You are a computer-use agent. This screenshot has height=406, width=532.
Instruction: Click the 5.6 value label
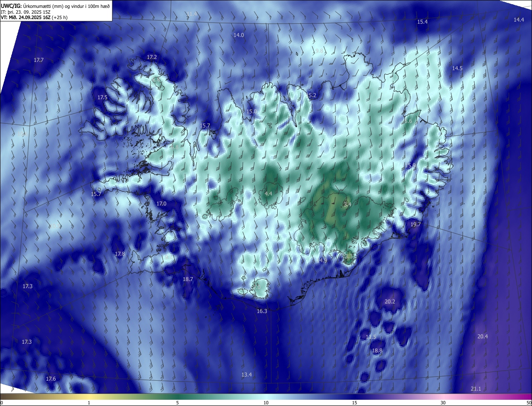tap(408, 121)
